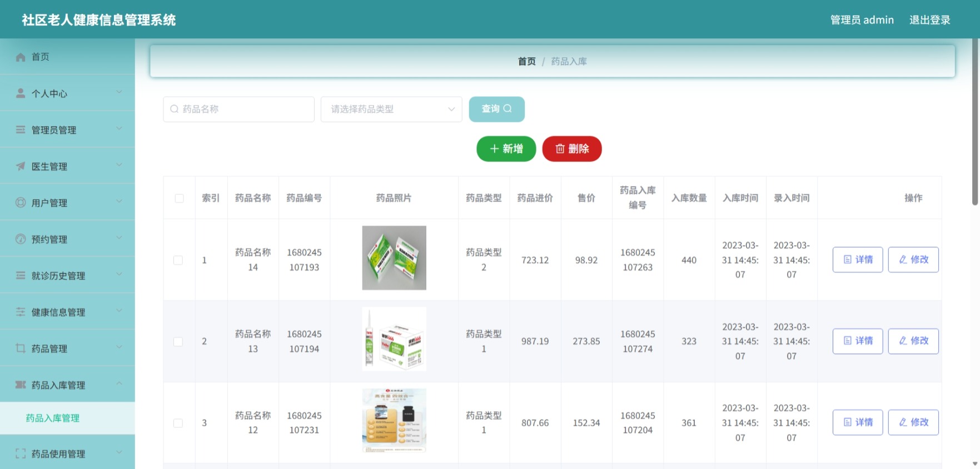Click the 查询 search button
Viewport: 980px width, 469px height.
[x=496, y=109]
